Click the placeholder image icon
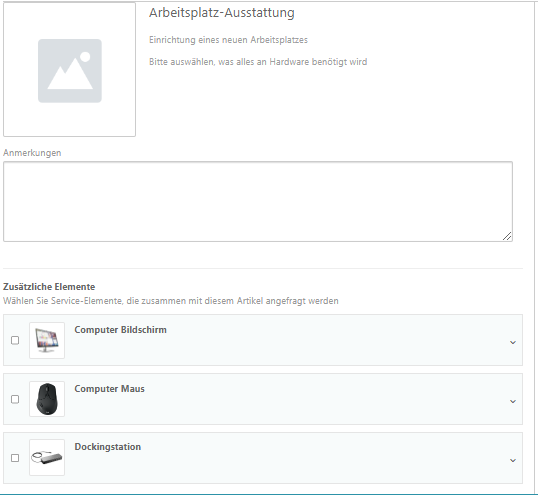538x496 pixels. pyautogui.click(x=70, y=71)
